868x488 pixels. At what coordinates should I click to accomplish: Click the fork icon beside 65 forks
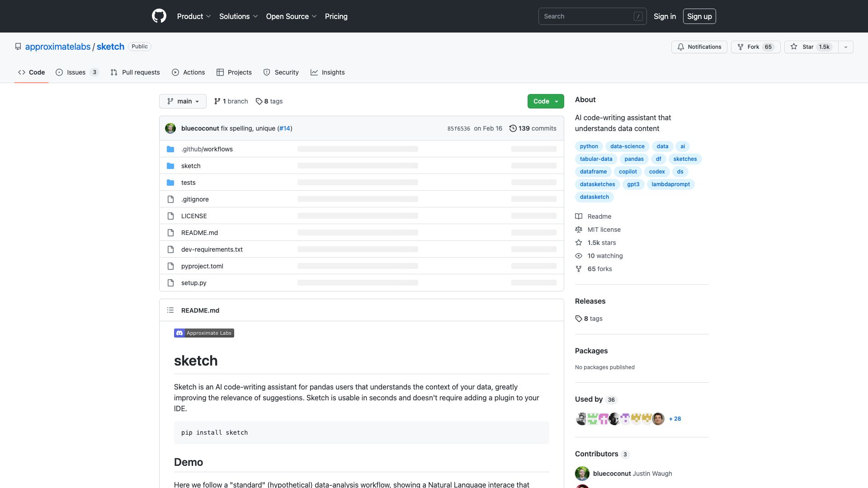click(x=579, y=269)
